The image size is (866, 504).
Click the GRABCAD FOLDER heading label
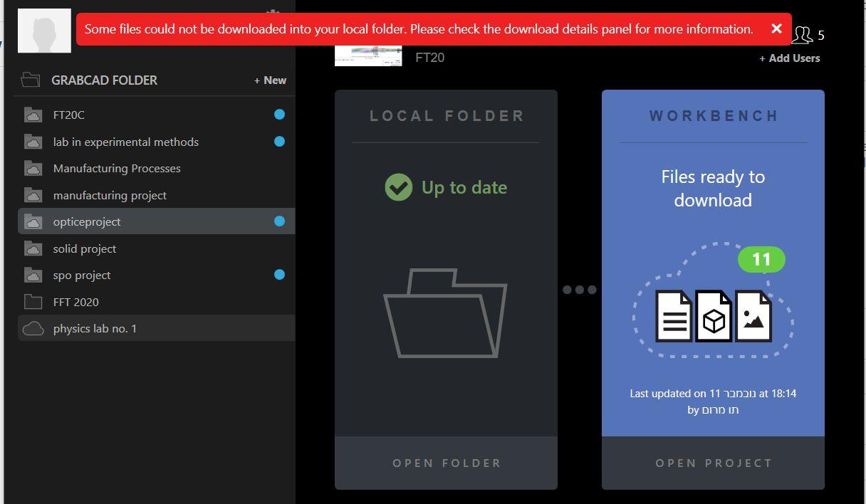105,80
